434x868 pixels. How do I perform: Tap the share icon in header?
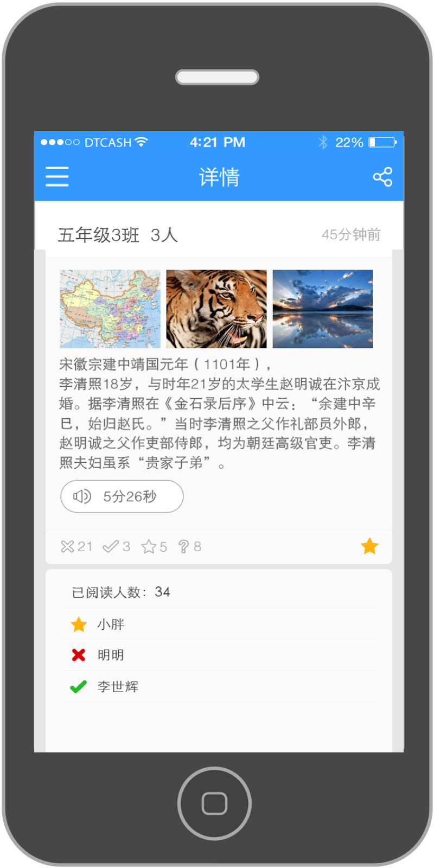click(382, 177)
